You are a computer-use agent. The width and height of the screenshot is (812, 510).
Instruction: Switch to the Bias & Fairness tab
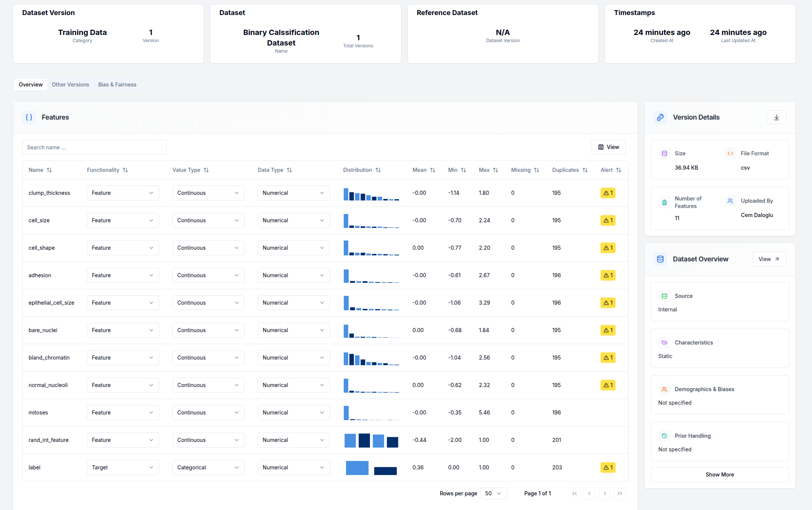(117, 84)
